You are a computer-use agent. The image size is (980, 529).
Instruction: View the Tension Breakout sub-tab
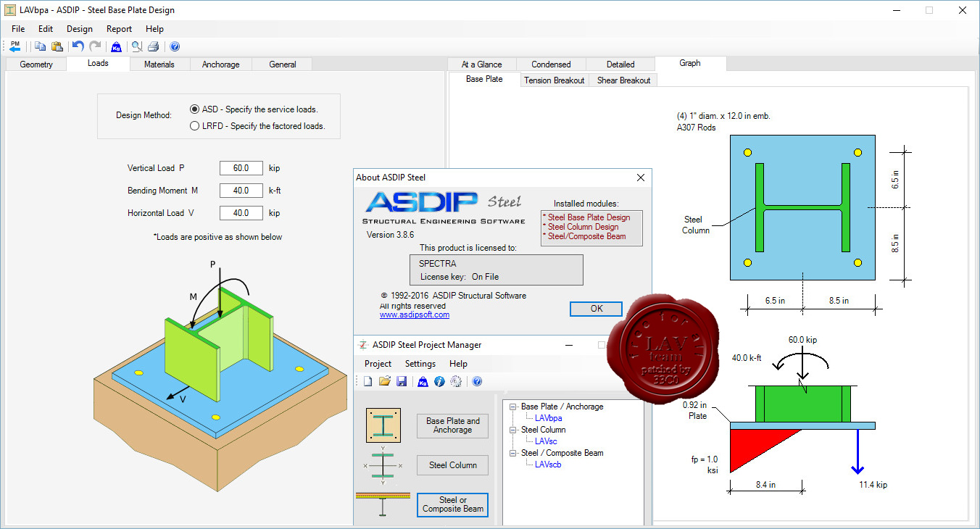[x=555, y=80]
